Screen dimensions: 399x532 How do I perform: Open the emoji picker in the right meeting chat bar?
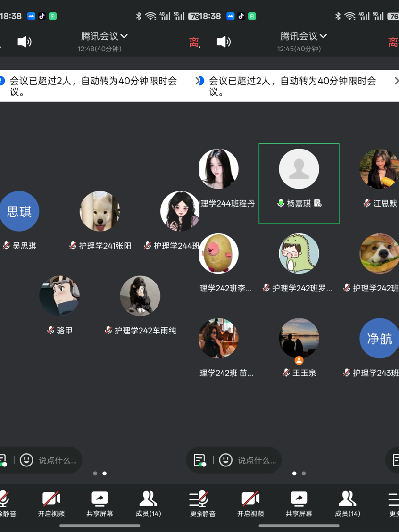226,460
